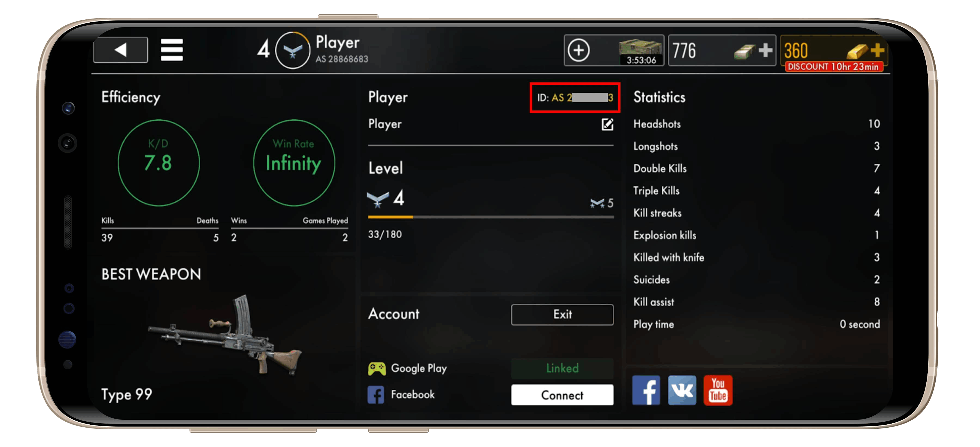980x447 pixels.
Task: Tap the back arrow button
Action: tap(121, 50)
